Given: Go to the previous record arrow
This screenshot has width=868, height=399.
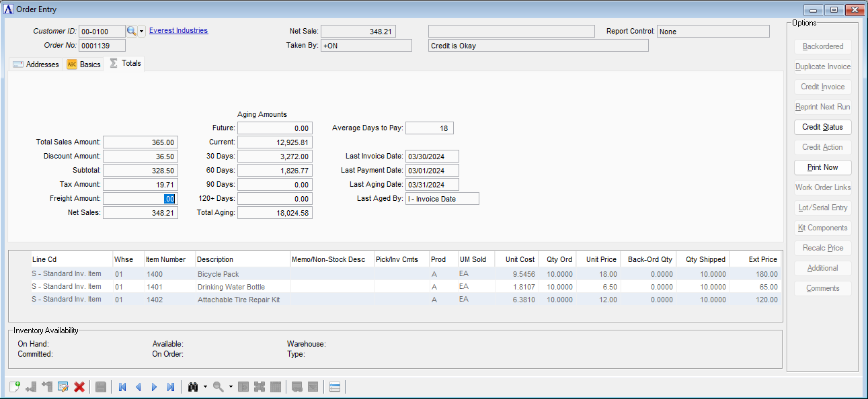Looking at the screenshot, I should tap(139, 387).
